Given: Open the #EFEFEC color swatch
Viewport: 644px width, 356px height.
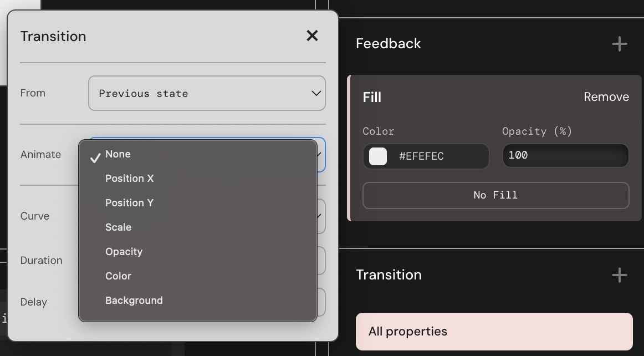Looking at the screenshot, I should [378, 156].
